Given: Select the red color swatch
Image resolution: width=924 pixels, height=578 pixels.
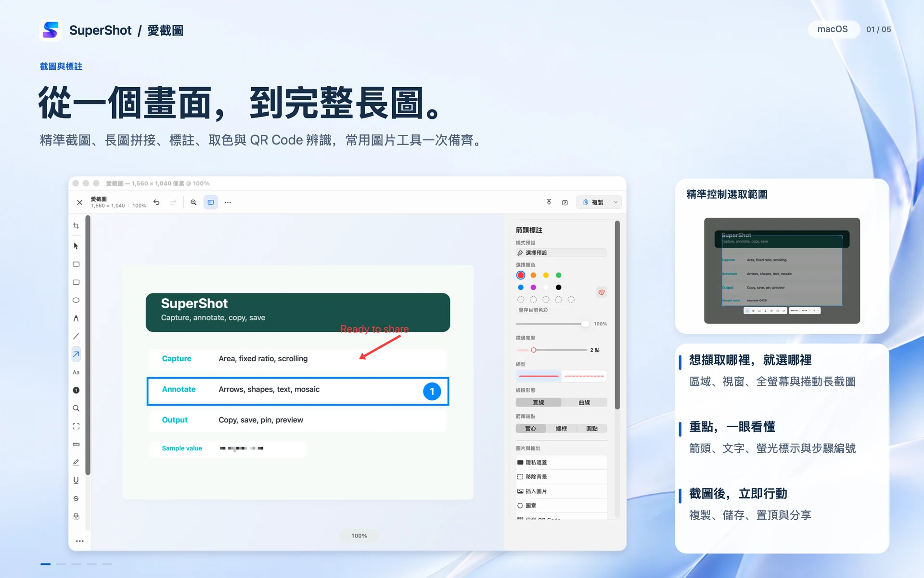Looking at the screenshot, I should pyautogui.click(x=521, y=275).
